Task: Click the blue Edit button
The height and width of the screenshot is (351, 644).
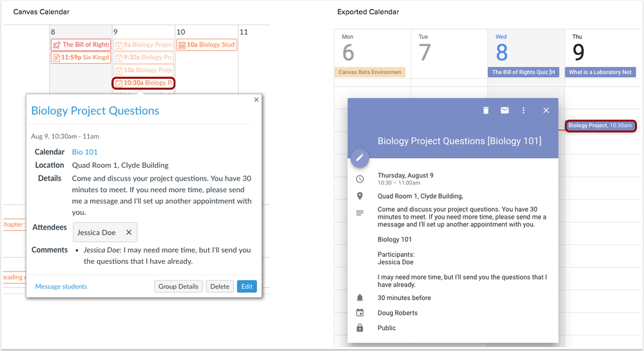Action: (x=247, y=286)
